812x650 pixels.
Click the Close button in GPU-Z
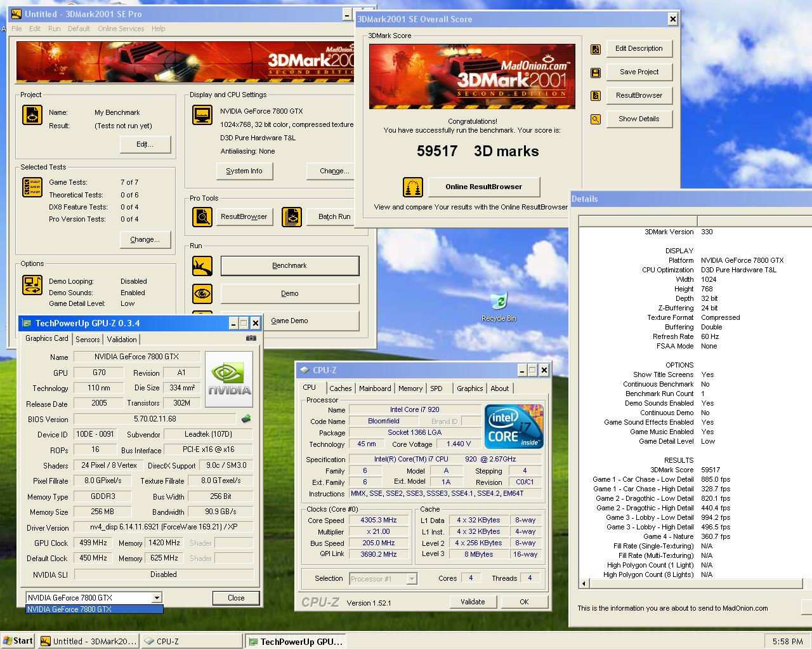point(236,598)
